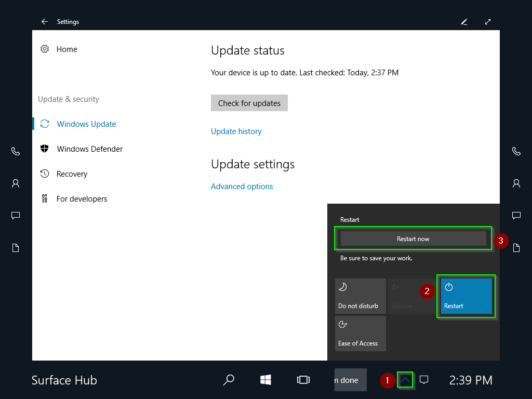Image resolution: width=532 pixels, height=399 pixels.
Task: Click the Restart now button
Action: tap(413, 238)
